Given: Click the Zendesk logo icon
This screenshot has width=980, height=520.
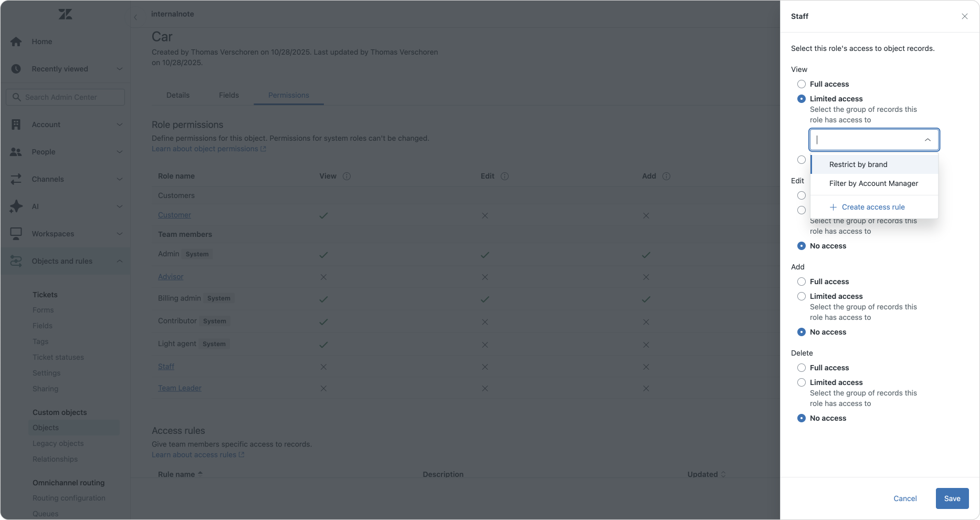Looking at the screenshot, I should coord(66,14).
